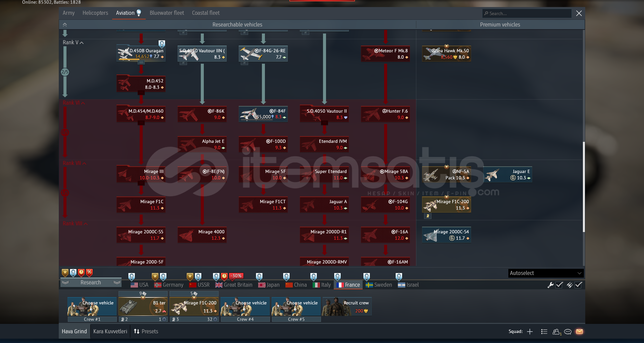Open the contacts list icon
This screenshot has height=343, width=644.
click(x=544, y=332)
